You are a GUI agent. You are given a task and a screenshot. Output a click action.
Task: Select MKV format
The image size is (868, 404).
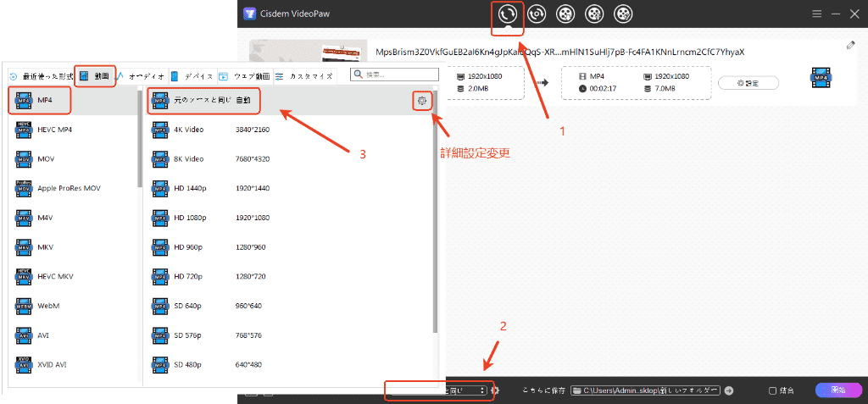point(72,246)
